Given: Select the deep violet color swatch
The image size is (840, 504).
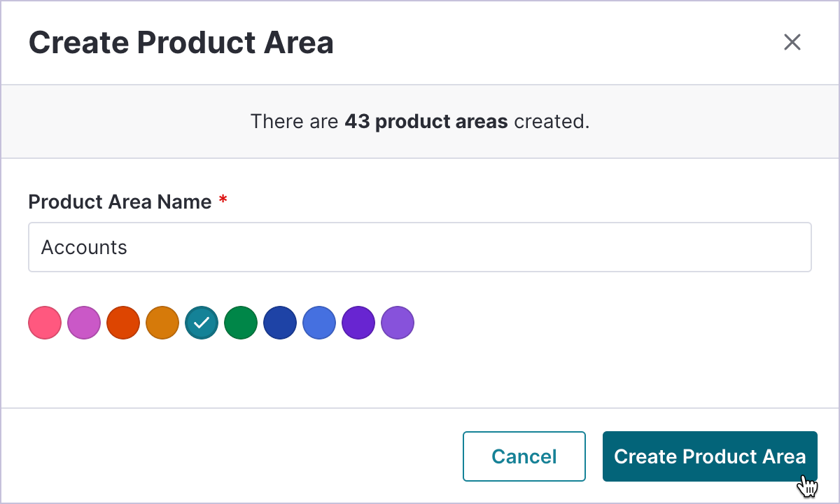Looking at the screenshot, I should point(358,323).
